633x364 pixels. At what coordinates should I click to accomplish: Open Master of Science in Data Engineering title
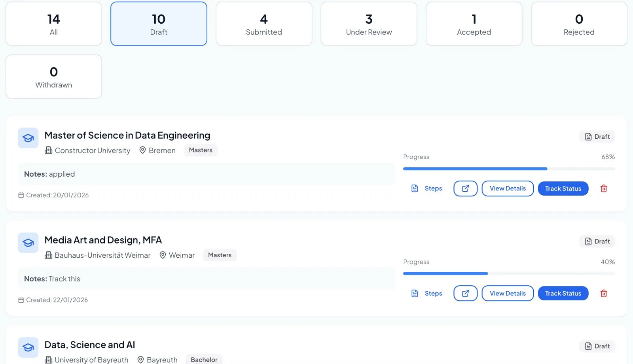(127, 135)
